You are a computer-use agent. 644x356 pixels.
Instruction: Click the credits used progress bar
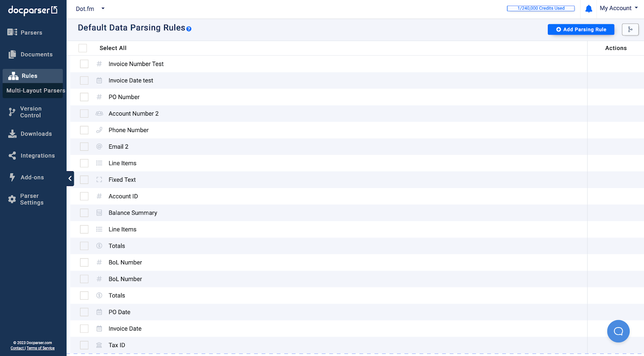[x=541, y=8]
